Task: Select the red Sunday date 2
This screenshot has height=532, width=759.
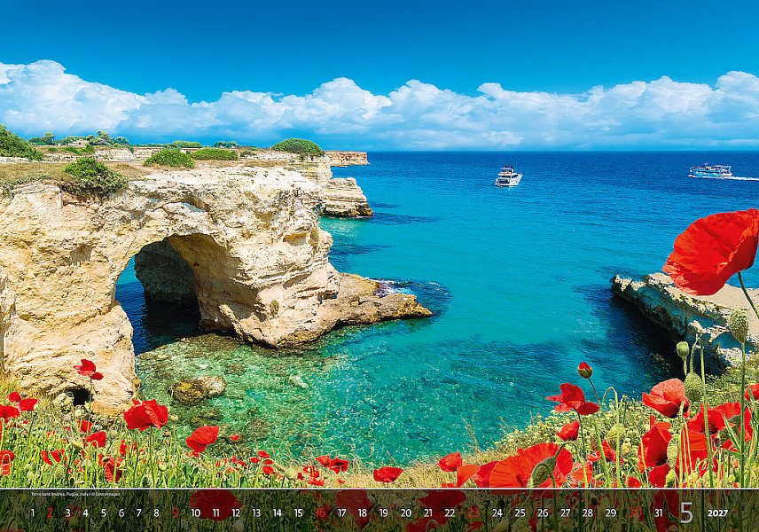Action: 50,513
